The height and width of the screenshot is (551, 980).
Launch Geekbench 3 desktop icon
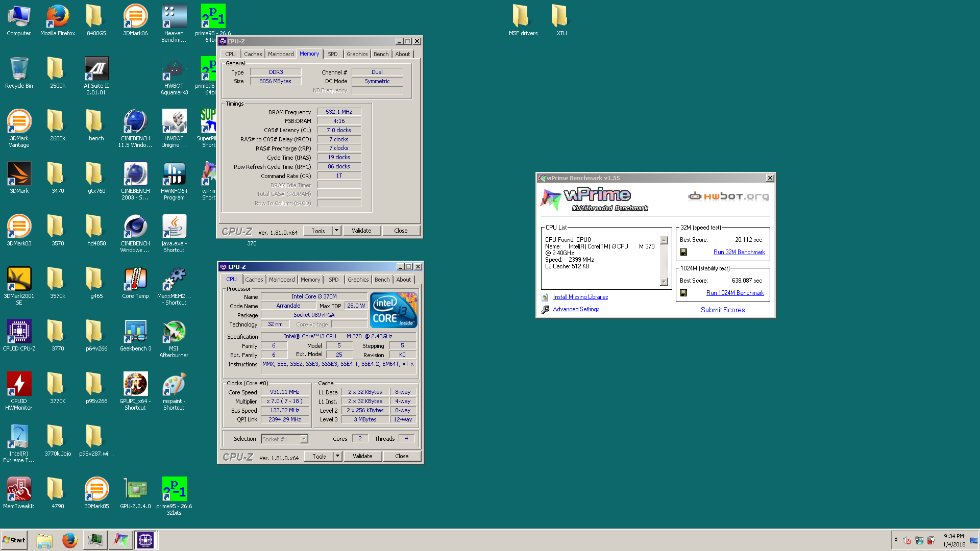(135, 336)
